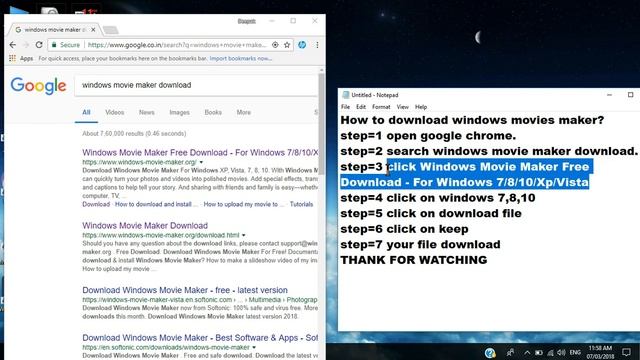Open the help question-mark icon in taskbar
The image size is (640, 360).
pyautogui.click(x=490, y=352)
